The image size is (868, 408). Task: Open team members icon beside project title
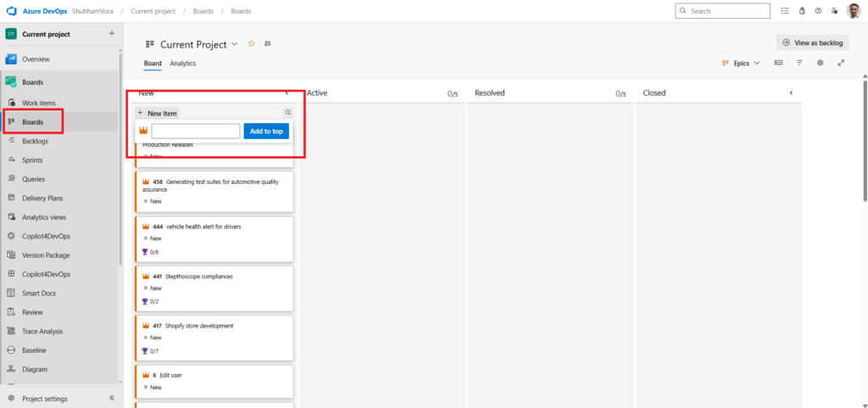click(268, 43)
